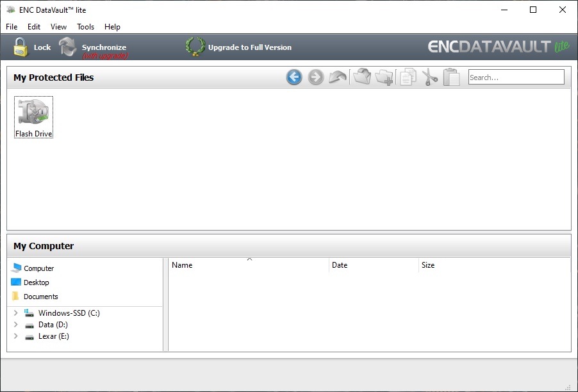
Task: Select the Flash Drive vault icon
Action: tap(33, 111)
